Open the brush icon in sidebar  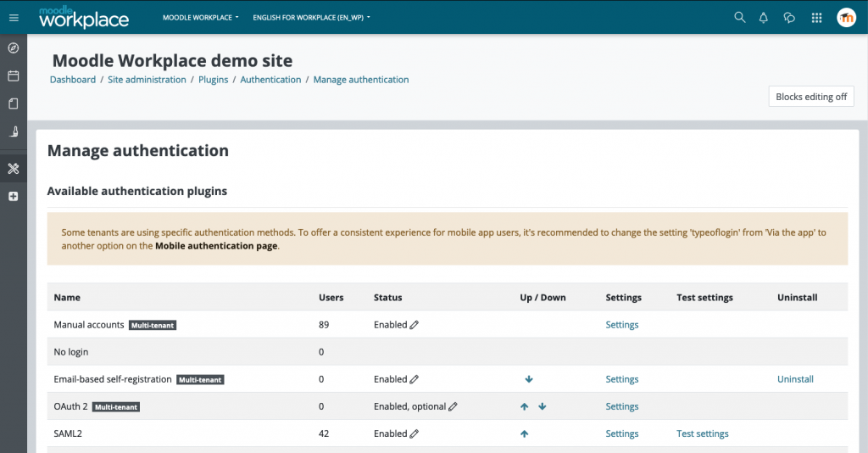tap(14, 131)
